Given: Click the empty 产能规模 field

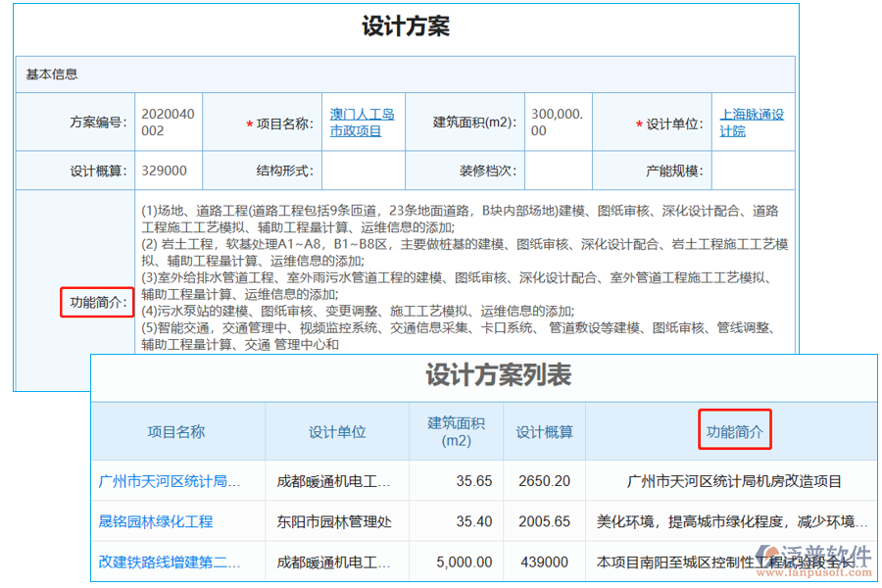Looking at the screenshot, I should (754, 170).
